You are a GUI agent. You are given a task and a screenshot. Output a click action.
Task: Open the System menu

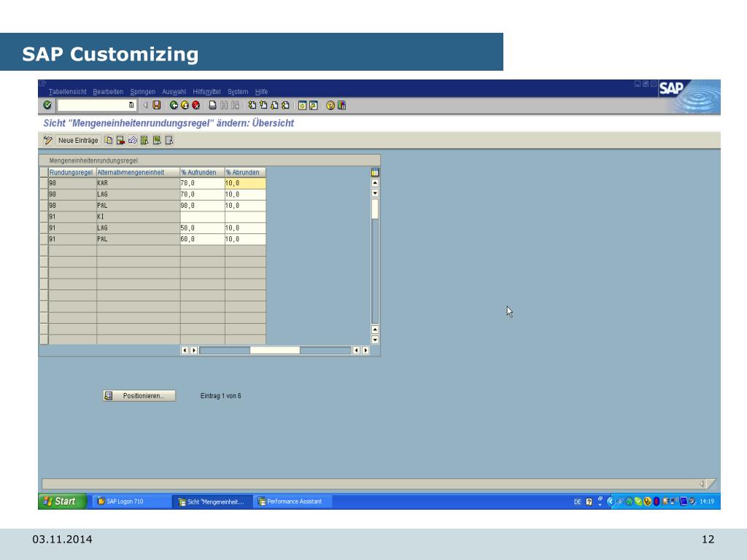coord(238,91)
